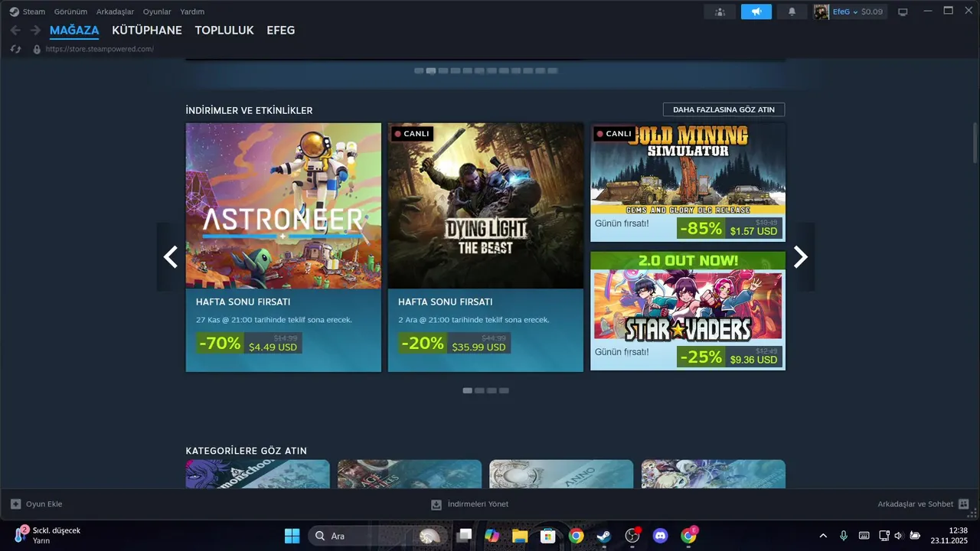Screen dimensions: 980x551
Task: Open the Windows Start button
Action: 292,536
